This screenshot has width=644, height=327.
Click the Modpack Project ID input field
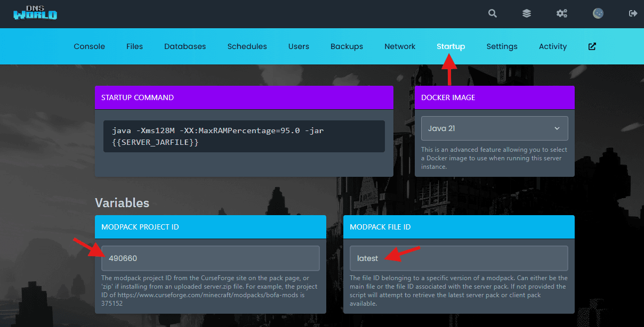pyautogui.click(x=211, y=258)
